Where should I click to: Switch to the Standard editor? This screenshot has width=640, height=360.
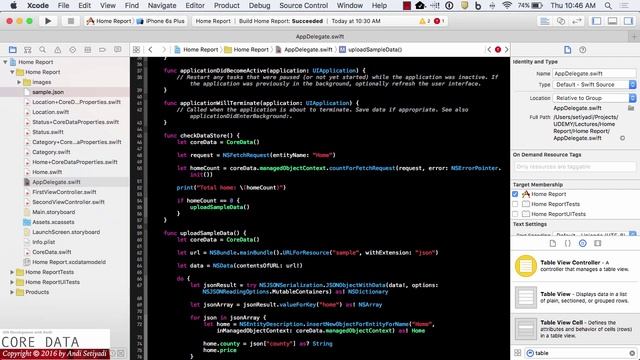(x=545, y=21)
